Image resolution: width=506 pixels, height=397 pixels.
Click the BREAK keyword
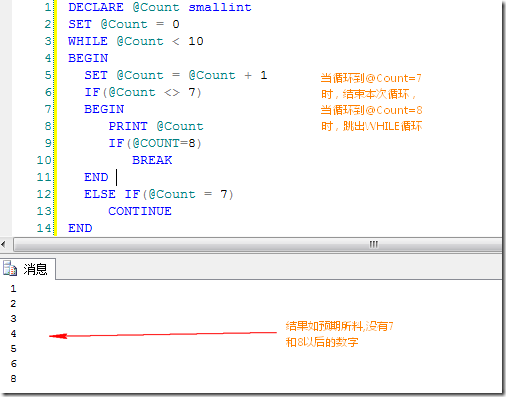[152, 160]
